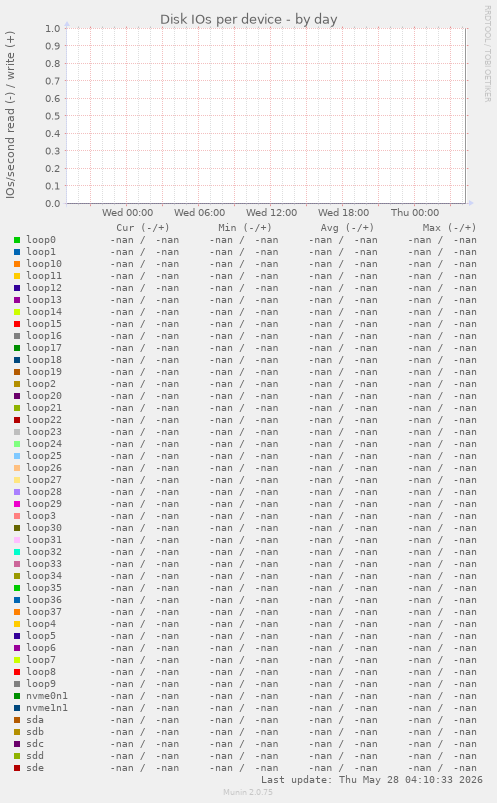Click the sda device label
This screenshot has width=497, height=803.
[x=35, y=720]
